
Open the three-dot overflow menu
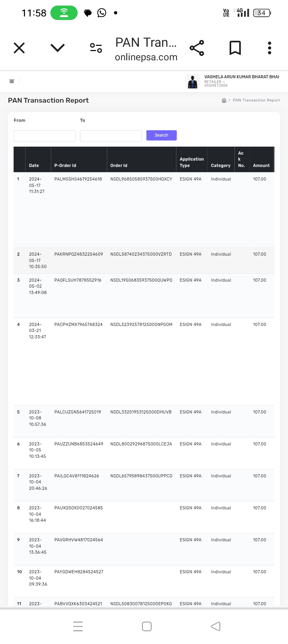(x=270, y=48)
